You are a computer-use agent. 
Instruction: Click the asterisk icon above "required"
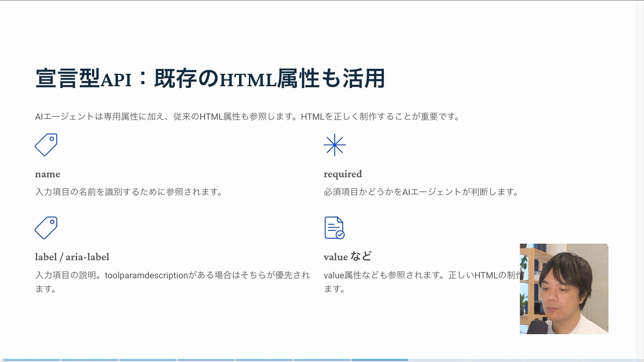pyautogui.click(x=335, y=145)
